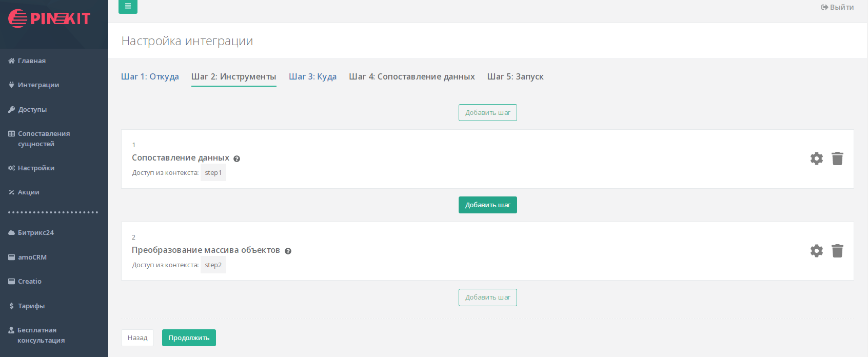Click the top Добавить шаг button
The image size is (868, 357).
487,112
